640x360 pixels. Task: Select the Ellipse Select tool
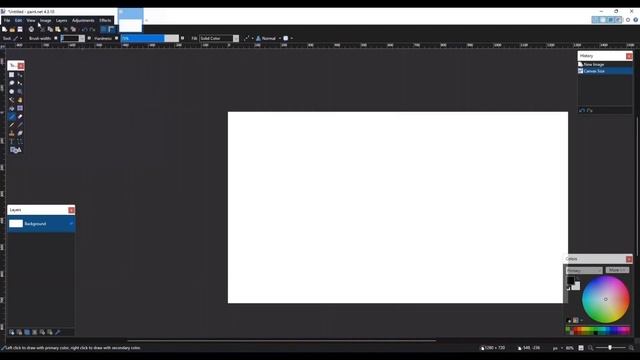tap(11, 91)
